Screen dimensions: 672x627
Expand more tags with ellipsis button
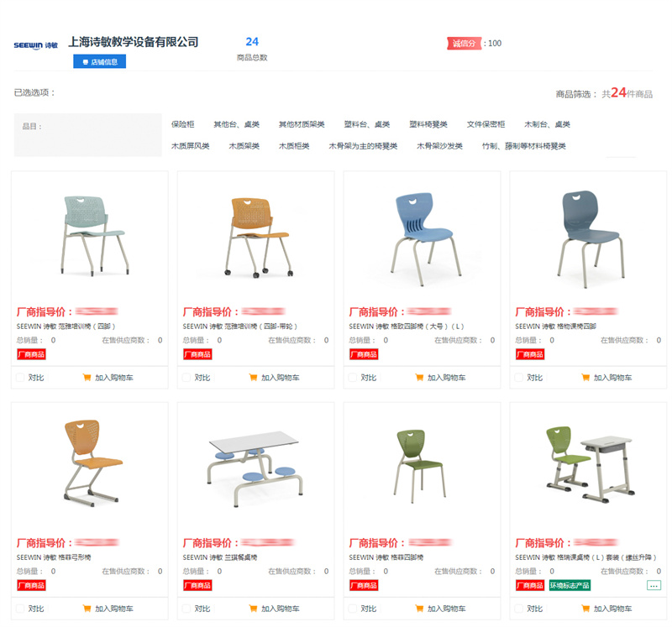pos(654,586)
